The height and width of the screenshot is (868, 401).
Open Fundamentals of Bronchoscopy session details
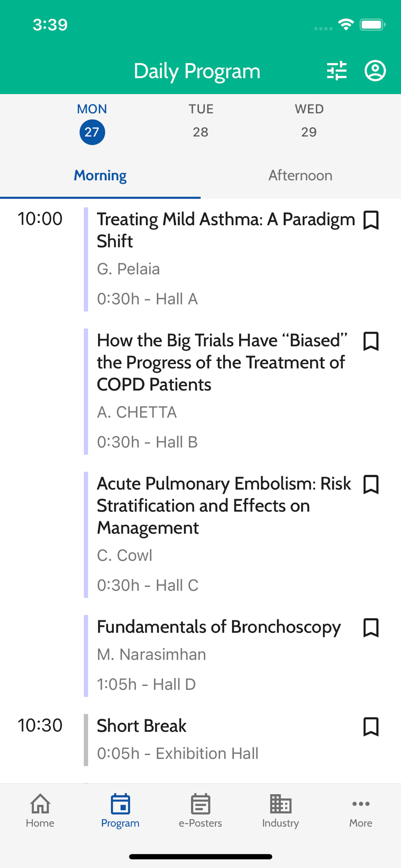point(219,627)
